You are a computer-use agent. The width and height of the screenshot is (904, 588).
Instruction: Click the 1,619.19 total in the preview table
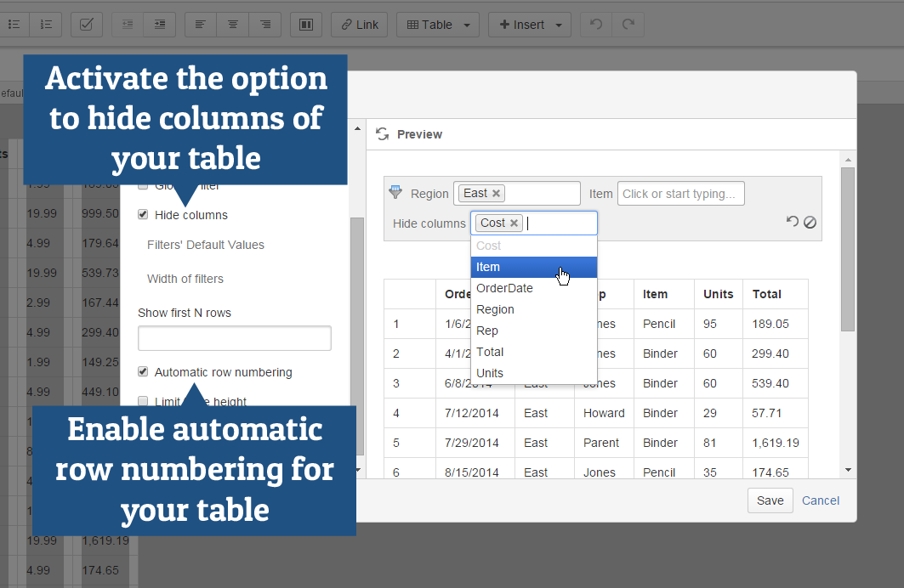776,443
